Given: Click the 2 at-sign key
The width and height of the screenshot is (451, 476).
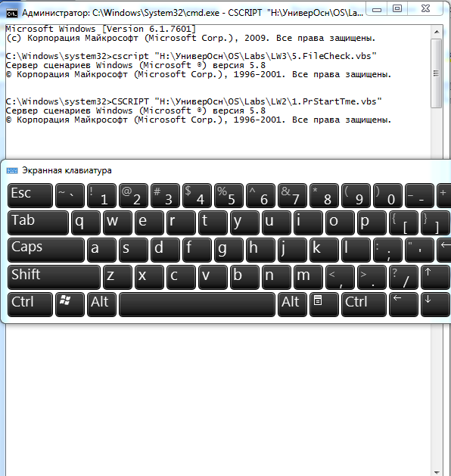Looking at the screenshot, I should pyautogui.click(x=133, y=195).
